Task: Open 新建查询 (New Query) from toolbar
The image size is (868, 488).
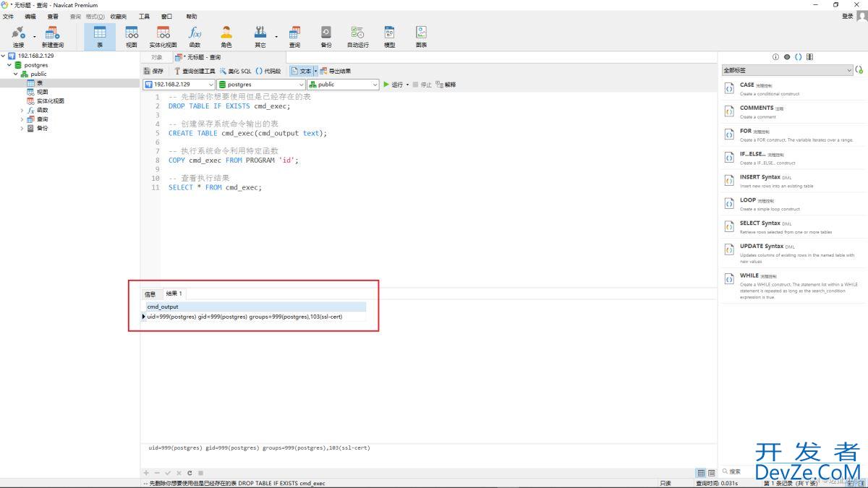Action: [53, 36]
